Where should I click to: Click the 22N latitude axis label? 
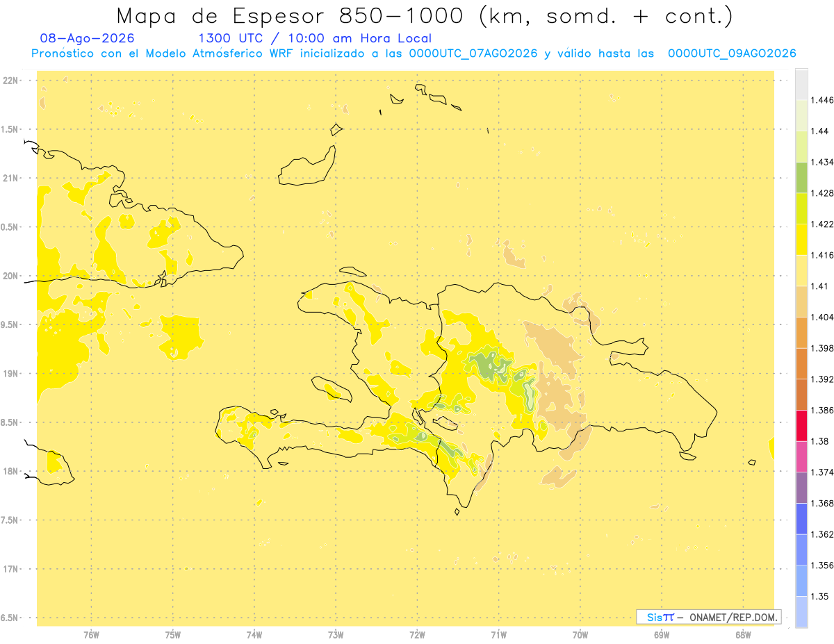11,81
